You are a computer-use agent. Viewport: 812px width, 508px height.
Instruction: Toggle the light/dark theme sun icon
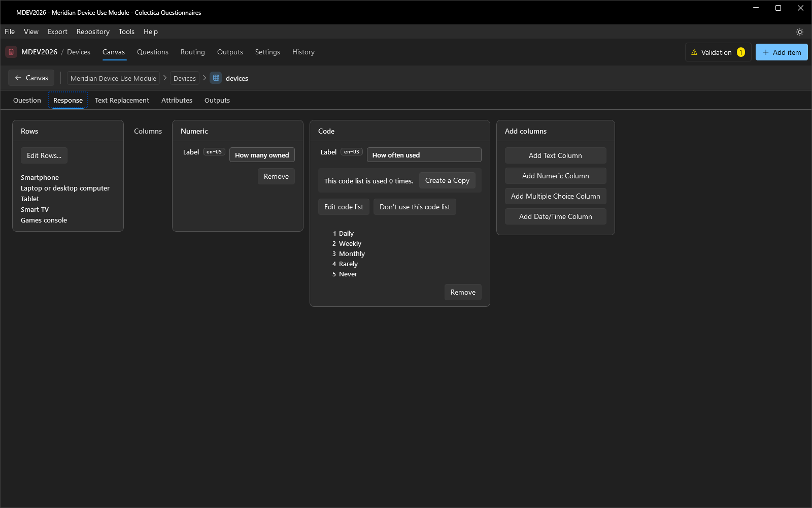pyautogui.click(x=800, y=31)
